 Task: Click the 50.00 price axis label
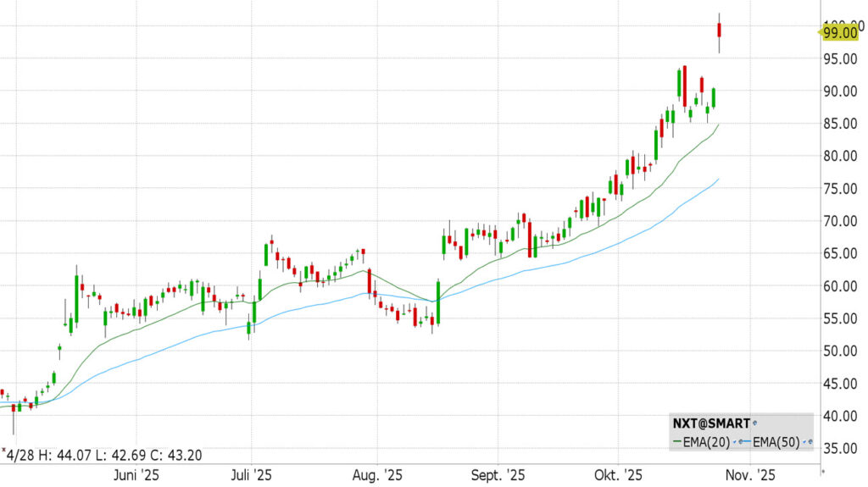842,351
